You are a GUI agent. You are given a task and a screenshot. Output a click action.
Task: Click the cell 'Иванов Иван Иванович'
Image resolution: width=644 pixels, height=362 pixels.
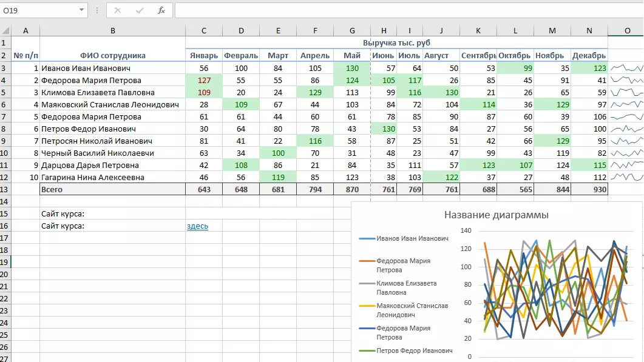112,68
